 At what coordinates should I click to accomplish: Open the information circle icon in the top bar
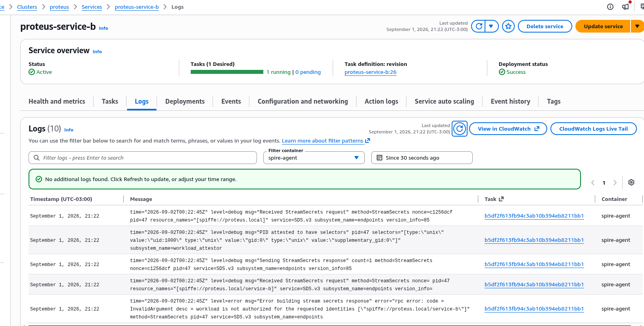pos(610,7)
